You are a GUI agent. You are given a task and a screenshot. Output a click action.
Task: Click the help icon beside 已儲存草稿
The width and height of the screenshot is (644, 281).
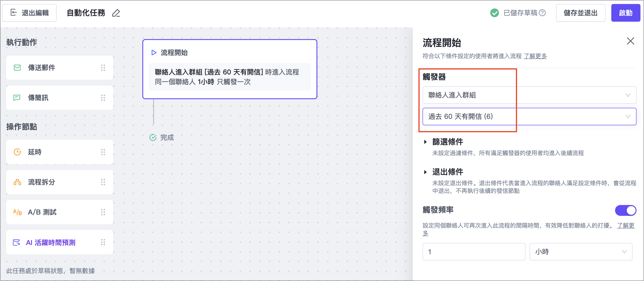click(x=542, y=13)
